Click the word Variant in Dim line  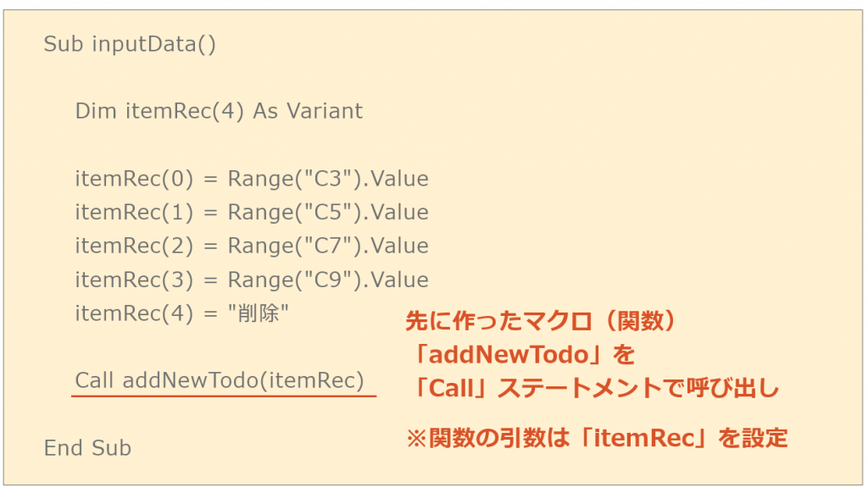pyautogui.click(x=325, y=111)
